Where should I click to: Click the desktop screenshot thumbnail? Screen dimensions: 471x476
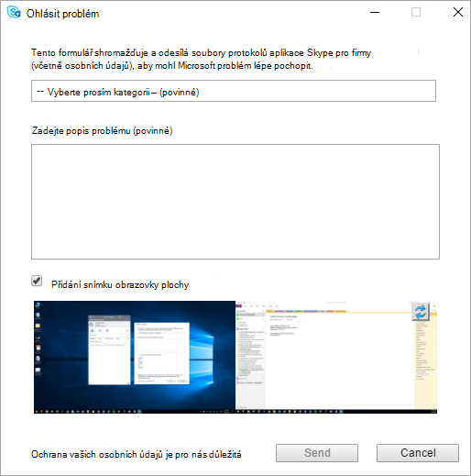coord(235,357)
